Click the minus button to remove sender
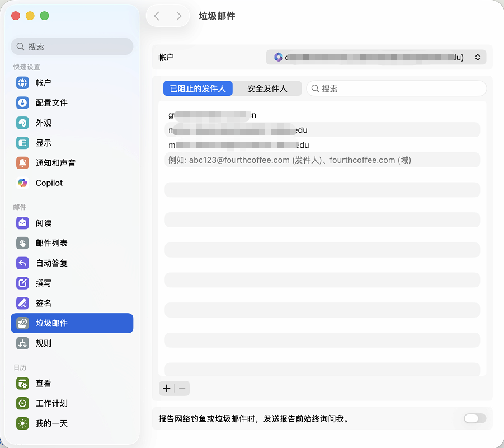 [182, 388]
